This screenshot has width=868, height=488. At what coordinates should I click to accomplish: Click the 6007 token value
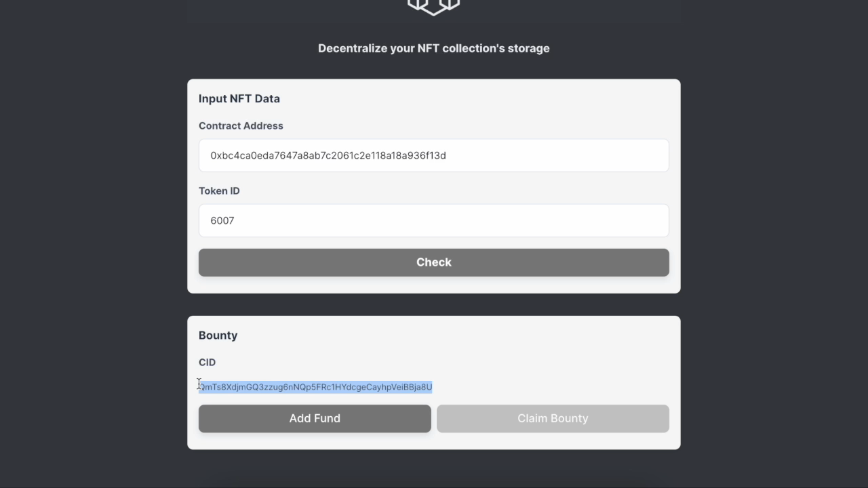tap(222, 220)
